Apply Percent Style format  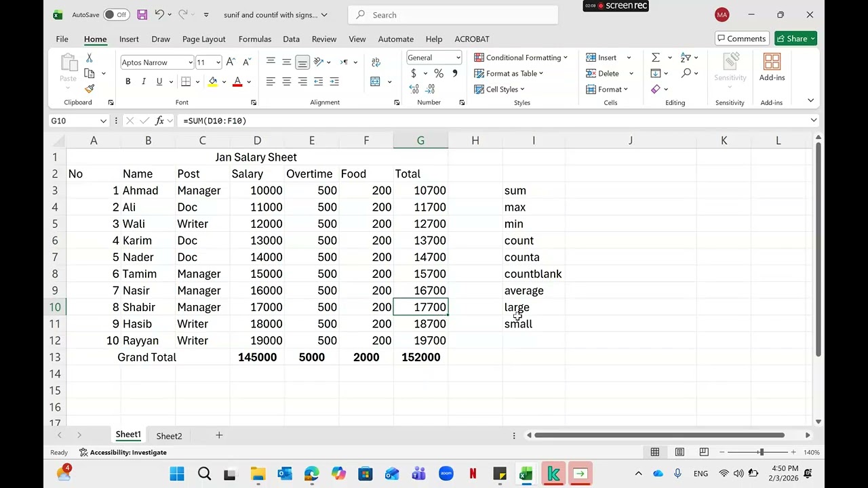[439, 73]
